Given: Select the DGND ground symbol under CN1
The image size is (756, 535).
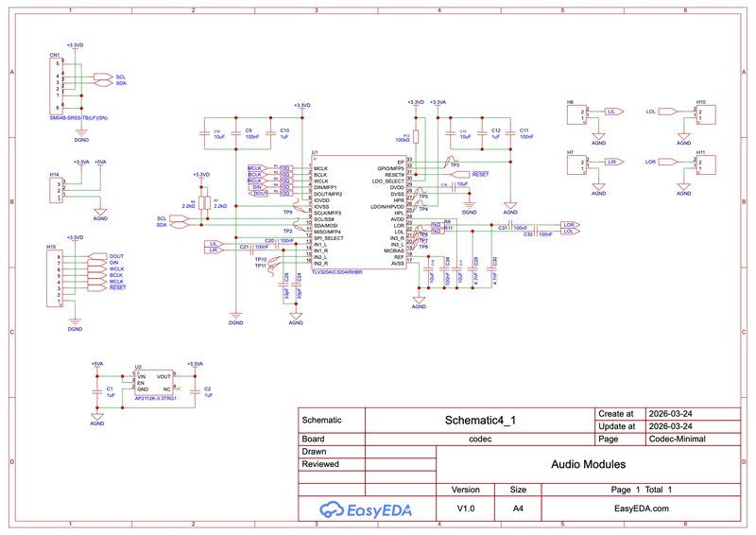Looking at the screenshot, I should tap(81, 134).
